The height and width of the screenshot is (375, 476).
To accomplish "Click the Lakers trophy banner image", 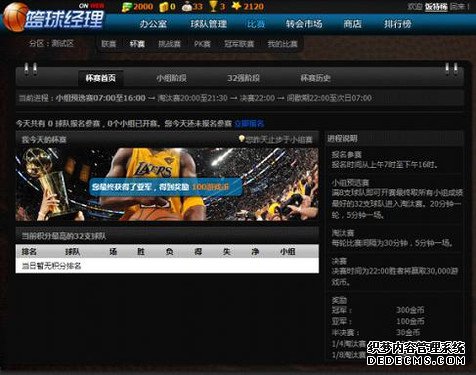I will (167, 184).
